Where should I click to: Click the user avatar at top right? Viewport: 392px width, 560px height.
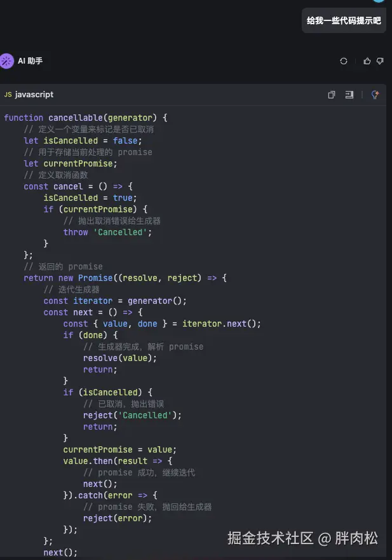tap(379, 1)
